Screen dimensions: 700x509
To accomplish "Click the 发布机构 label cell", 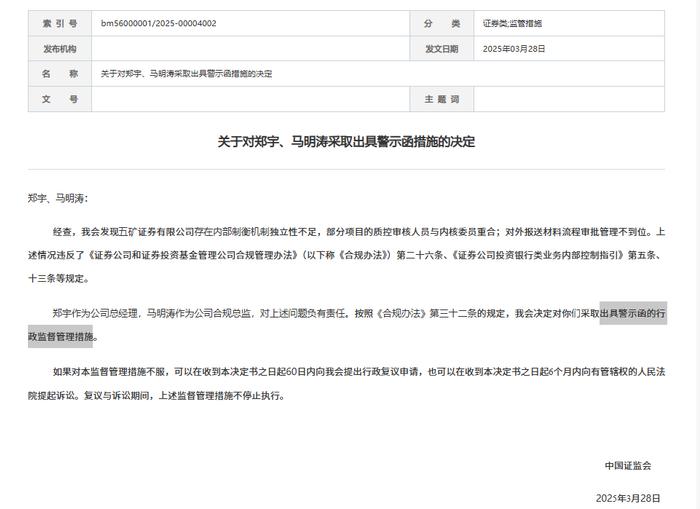I will (60, 49).
